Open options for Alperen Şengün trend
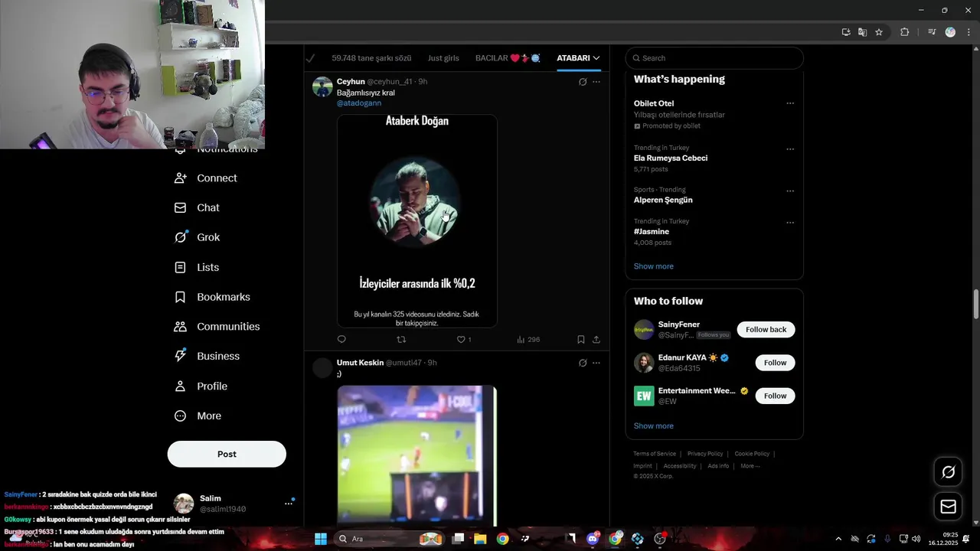Screen dimensions: 980x551 790,191
